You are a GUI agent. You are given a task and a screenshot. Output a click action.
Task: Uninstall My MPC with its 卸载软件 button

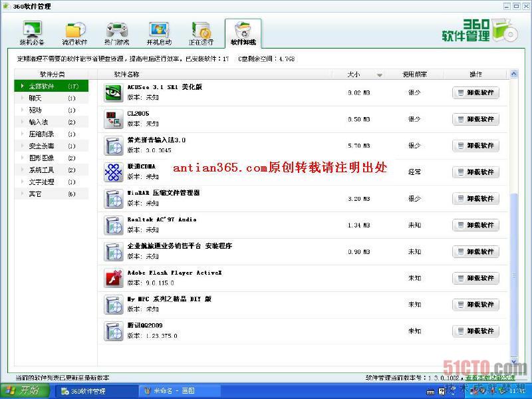click(475, 305)
